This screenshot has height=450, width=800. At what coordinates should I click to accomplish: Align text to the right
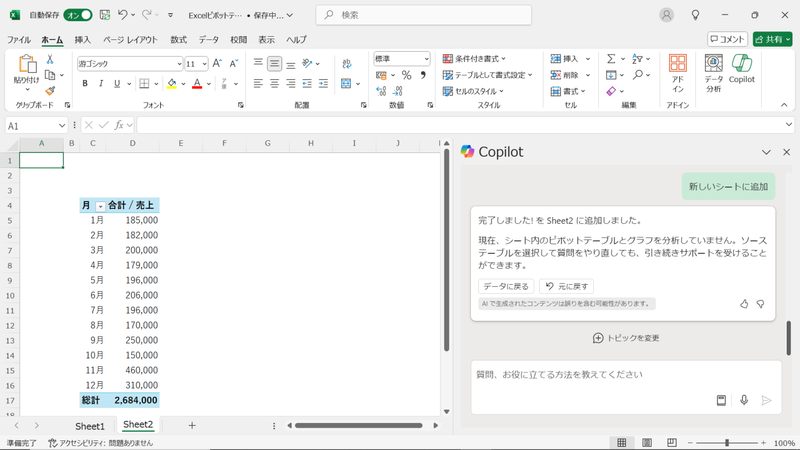[291, 84]
